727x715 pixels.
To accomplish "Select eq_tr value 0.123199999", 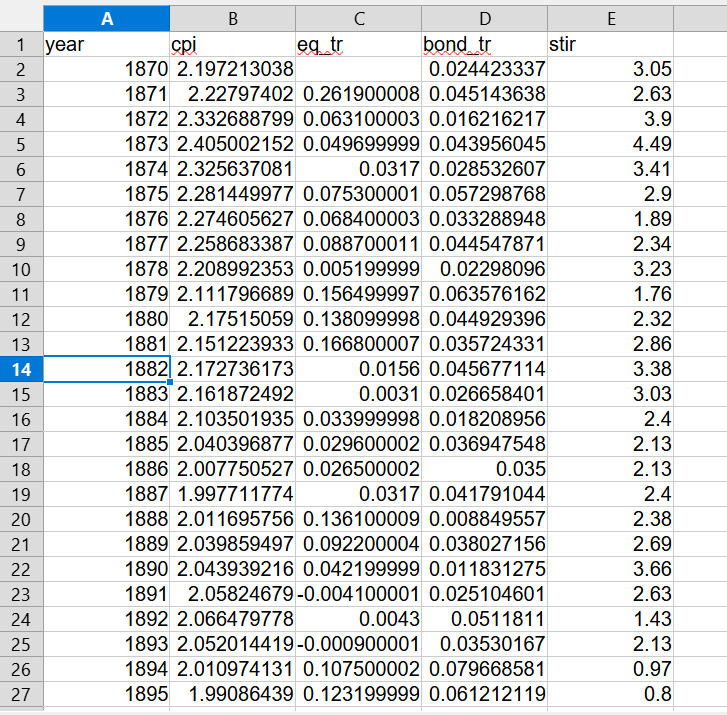I will pyautogui.click(x=359, y=695).
